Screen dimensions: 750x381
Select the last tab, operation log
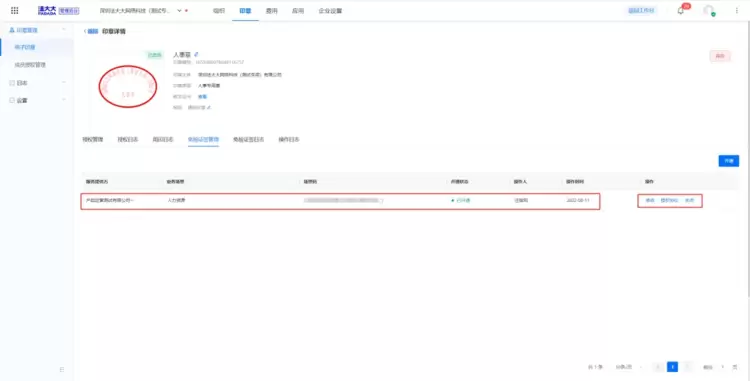coord(289,140)
